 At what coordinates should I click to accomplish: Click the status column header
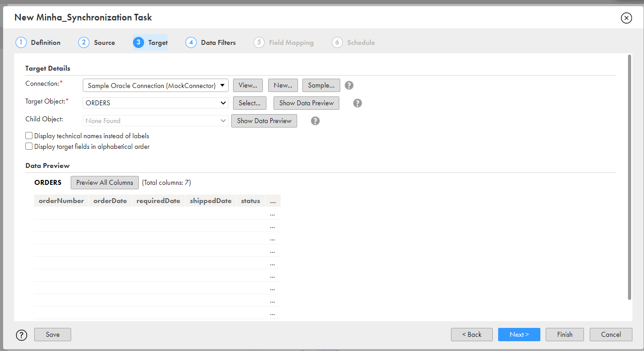coord(250,201)
